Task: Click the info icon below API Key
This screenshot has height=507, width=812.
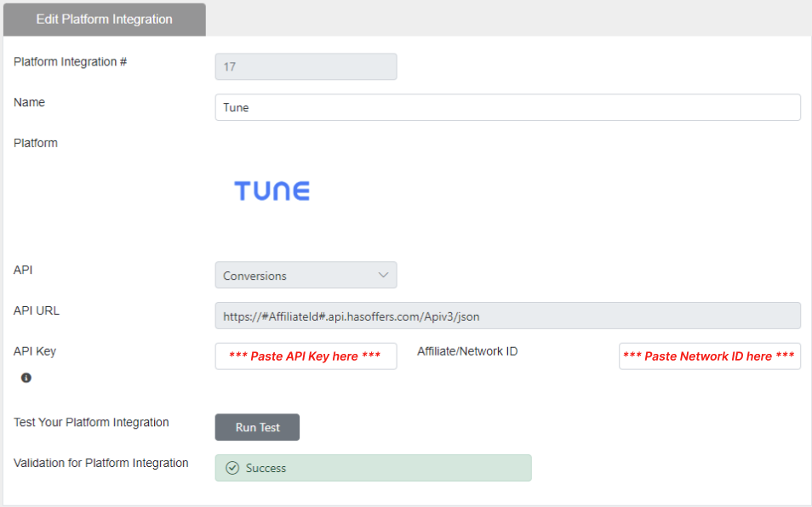Action: pyautogui.click(x=26, y=378)
